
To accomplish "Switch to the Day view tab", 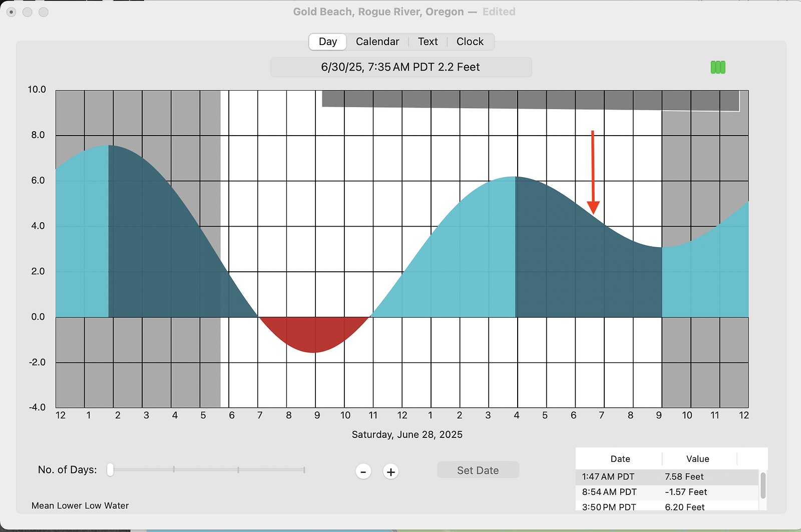I will click(x=328, y=42).
